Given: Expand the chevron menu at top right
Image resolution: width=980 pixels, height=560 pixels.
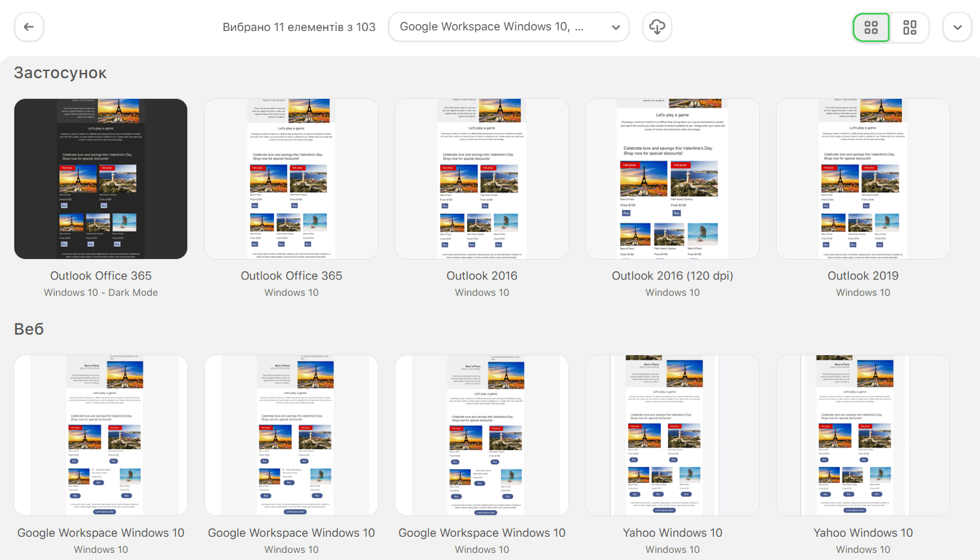Looking at the screenshot, I should 957,27.
